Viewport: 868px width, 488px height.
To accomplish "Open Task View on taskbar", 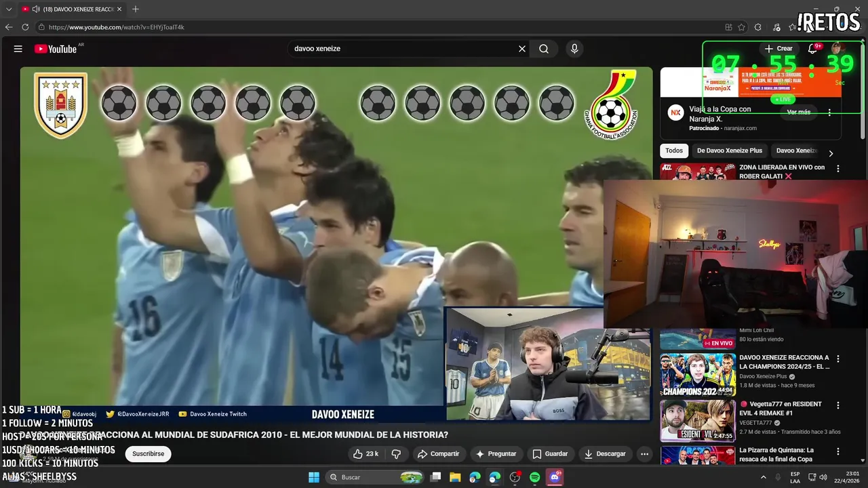I will tap(436, 477).
